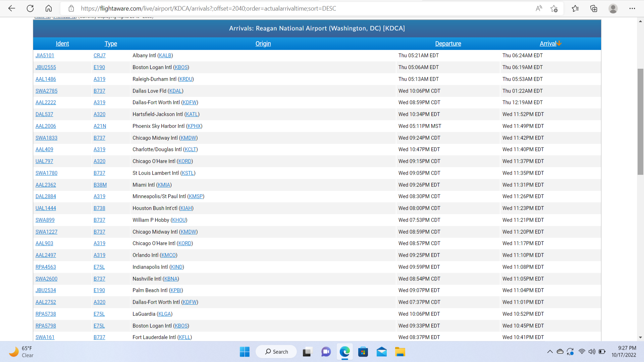Open flight UAL797 link
This screenshot has width=644, height=362.
coord(44,161)
